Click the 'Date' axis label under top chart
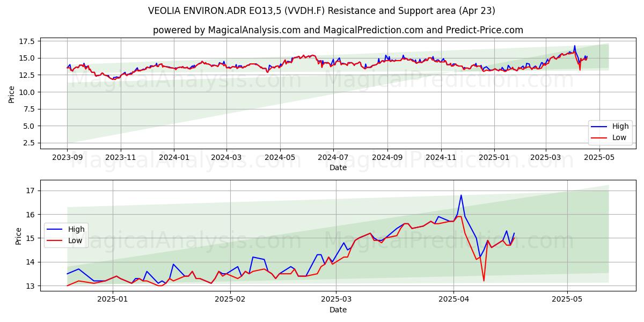Viewport: 644px width, 322px height. [338, 167]
